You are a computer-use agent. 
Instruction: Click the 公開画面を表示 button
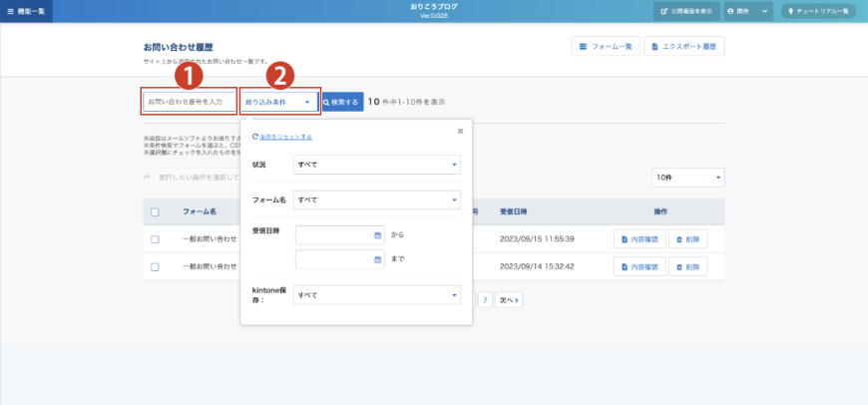coord(686,11)
